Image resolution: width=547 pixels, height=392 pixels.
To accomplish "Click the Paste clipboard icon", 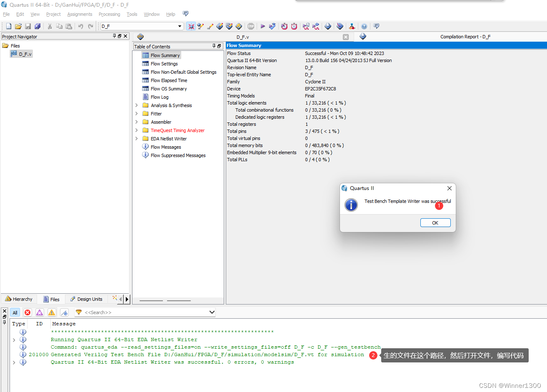I will [68, 26].
